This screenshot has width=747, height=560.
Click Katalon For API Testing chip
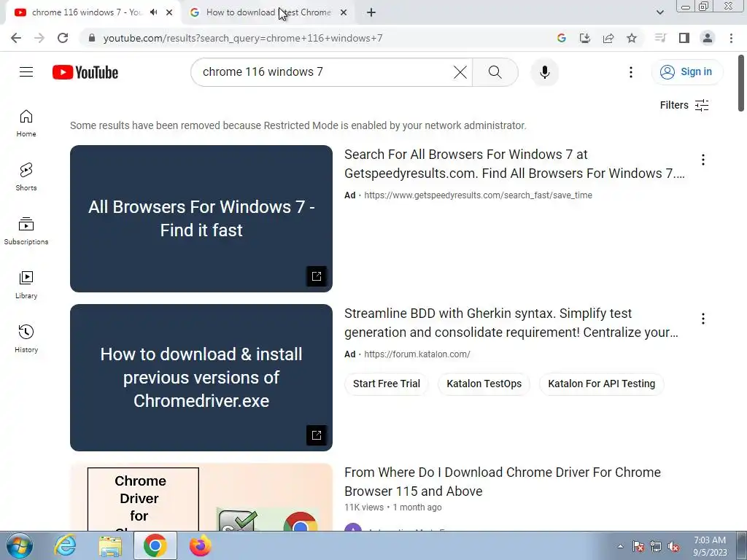tap(601, 384)
